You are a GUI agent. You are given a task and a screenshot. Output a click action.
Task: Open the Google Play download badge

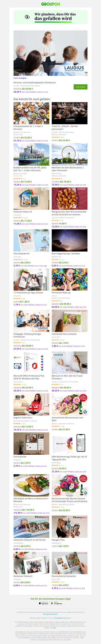pos(57,603)
